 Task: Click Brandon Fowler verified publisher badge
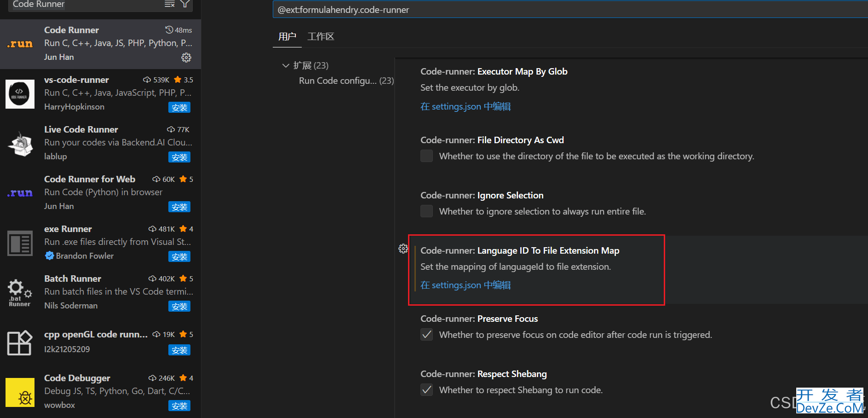(49, 255)
